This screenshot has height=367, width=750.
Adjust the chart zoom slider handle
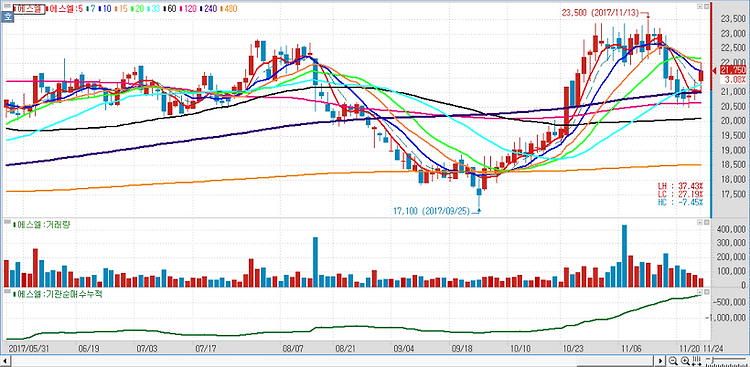(x=712, y=361)
